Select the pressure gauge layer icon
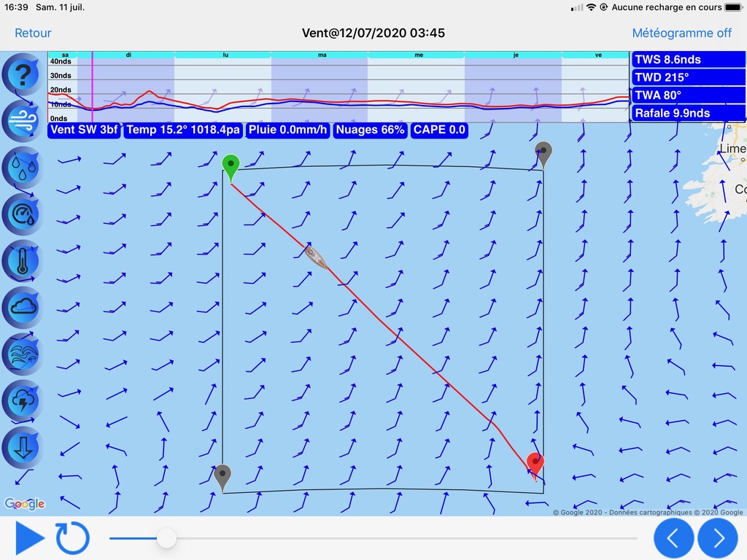The height and width of the screenshot is (560, 747). 22,214
